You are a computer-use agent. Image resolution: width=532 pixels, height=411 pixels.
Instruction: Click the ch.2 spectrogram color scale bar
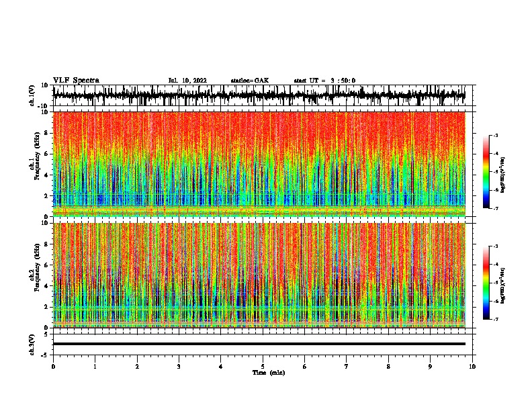(486, 283)
